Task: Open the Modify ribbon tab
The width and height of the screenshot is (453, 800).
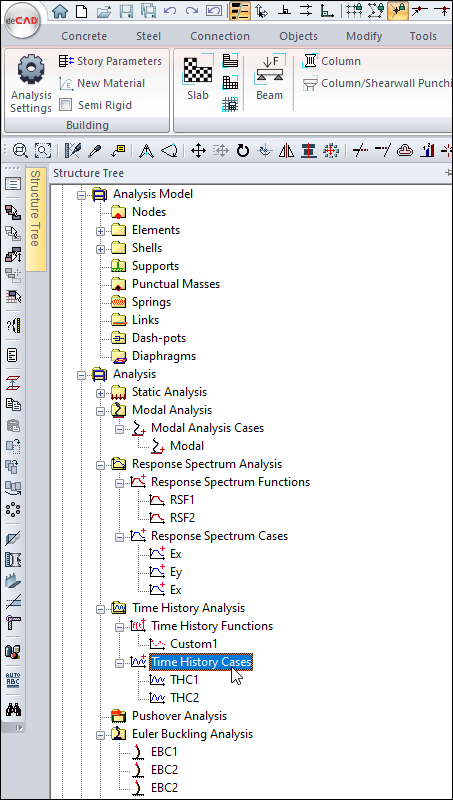Action: point(364,36)
